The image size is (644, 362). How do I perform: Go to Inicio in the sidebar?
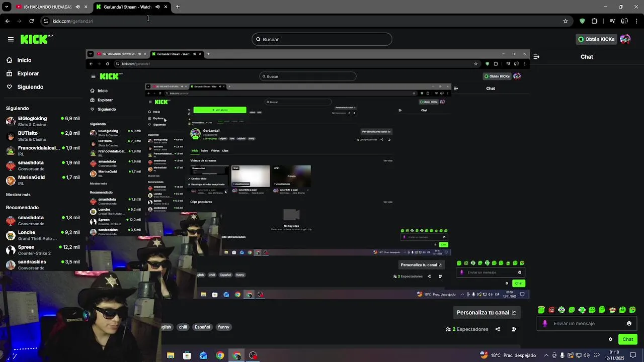[19, 60]
